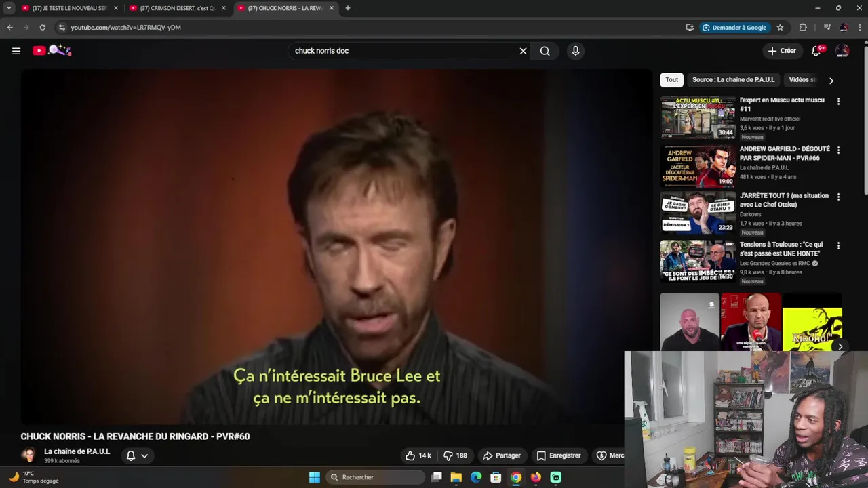868x488 pixels.
Task: Expand notification options chevron beside the bell
Action: [144, 455]
